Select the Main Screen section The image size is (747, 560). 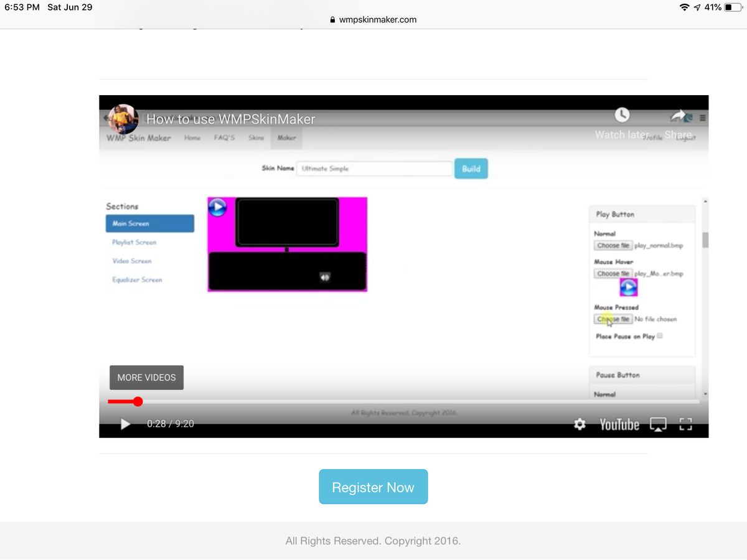150,223
